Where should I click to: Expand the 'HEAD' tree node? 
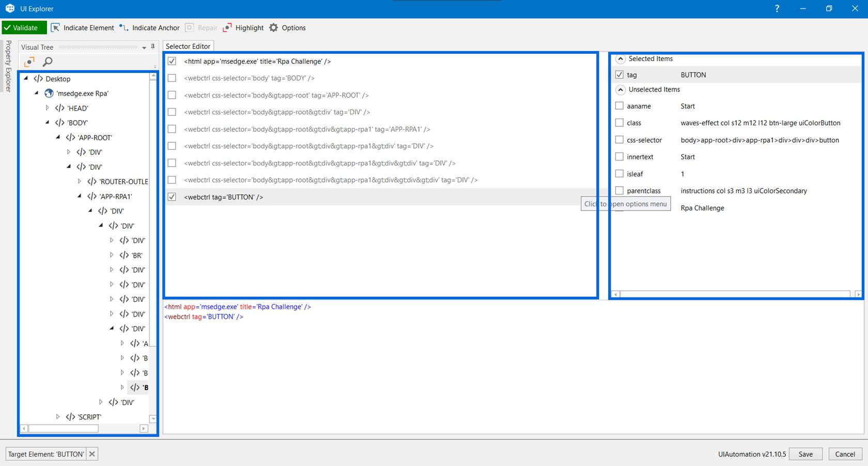[47, 108]
